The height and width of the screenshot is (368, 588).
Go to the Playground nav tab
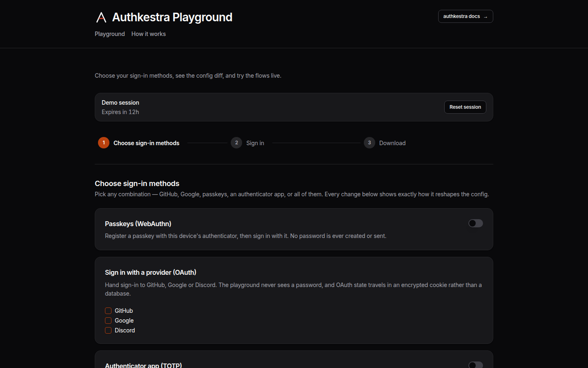point(110,34)
